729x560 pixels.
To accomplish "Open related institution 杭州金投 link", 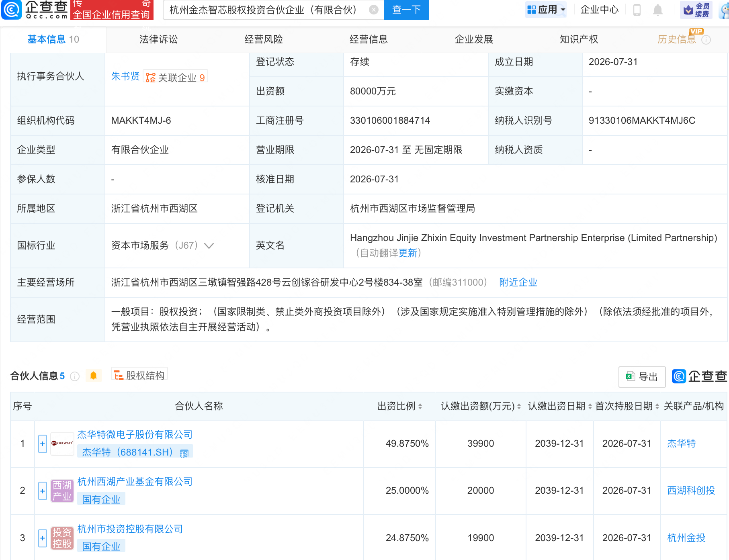I will pyautogui.click(x=686, y=538).
